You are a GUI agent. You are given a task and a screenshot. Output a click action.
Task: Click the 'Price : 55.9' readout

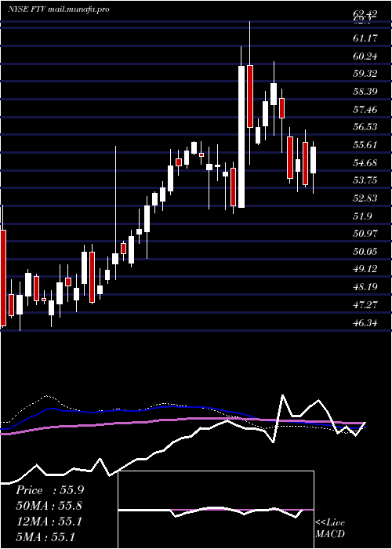49,490
